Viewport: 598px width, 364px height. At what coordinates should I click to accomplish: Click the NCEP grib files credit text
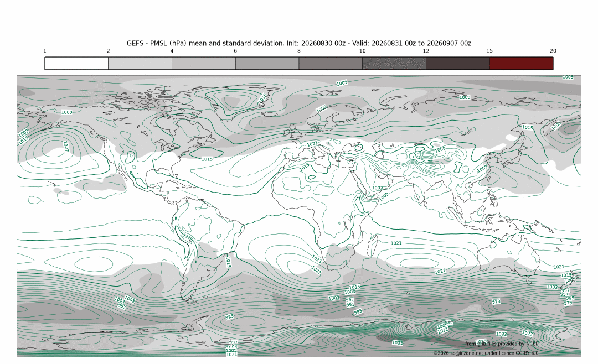tap(502, 344)
